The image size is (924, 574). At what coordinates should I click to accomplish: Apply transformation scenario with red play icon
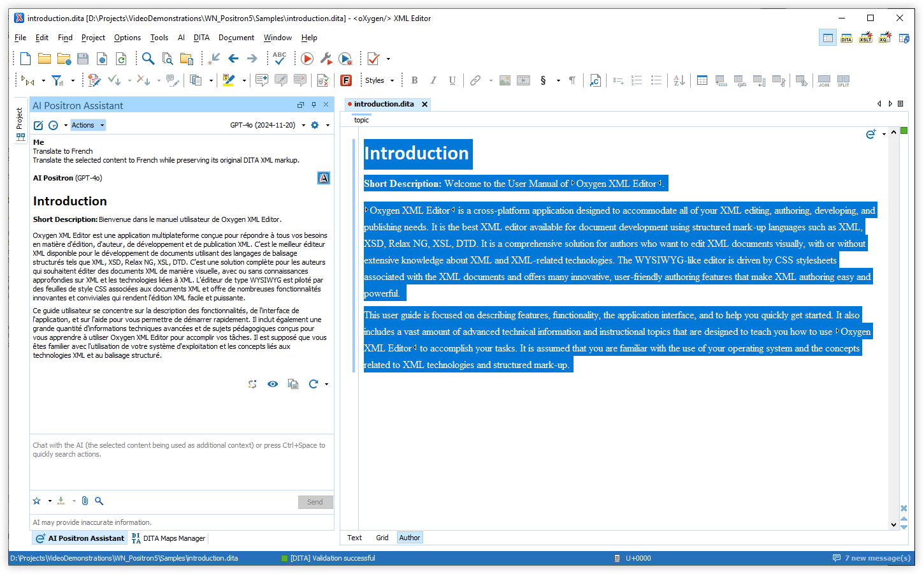click(307, 59)
